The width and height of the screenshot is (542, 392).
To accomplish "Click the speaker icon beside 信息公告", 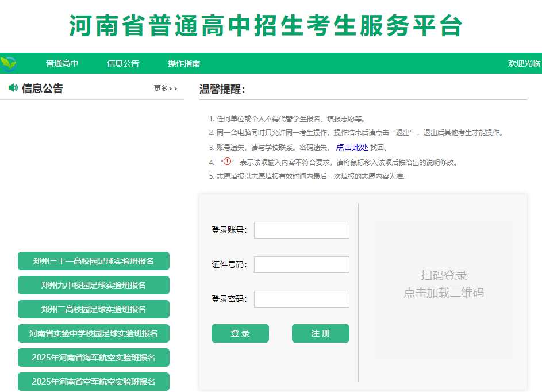I will point(13,88).
